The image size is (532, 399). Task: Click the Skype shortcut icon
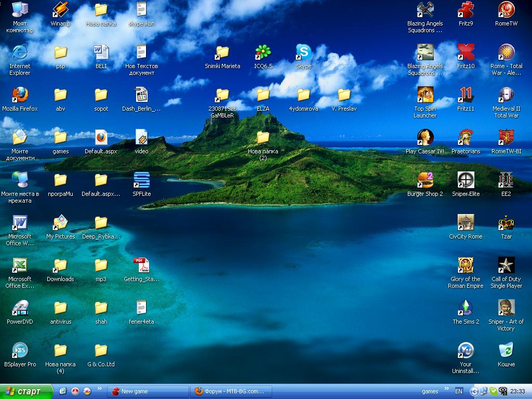pyautogui.click(x=303, y=52)
